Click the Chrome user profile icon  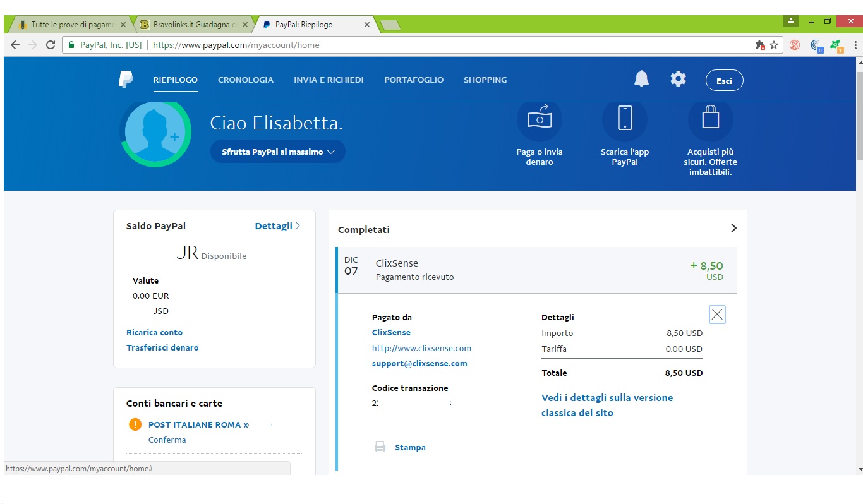click(x=791, y=21)
